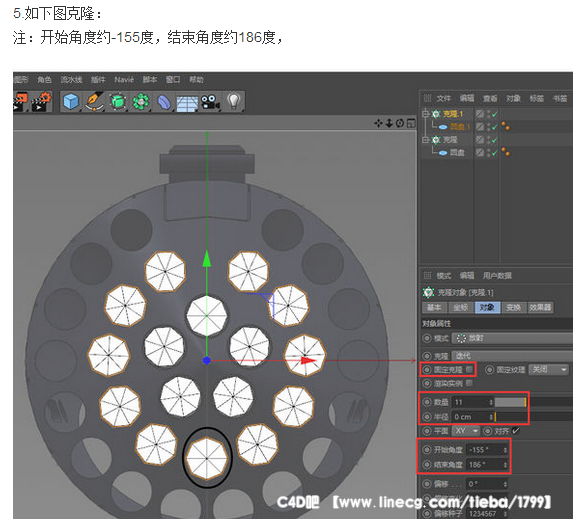
Task: Toggle viewport maximize layout icon
Action: click(x=411, y=123)
